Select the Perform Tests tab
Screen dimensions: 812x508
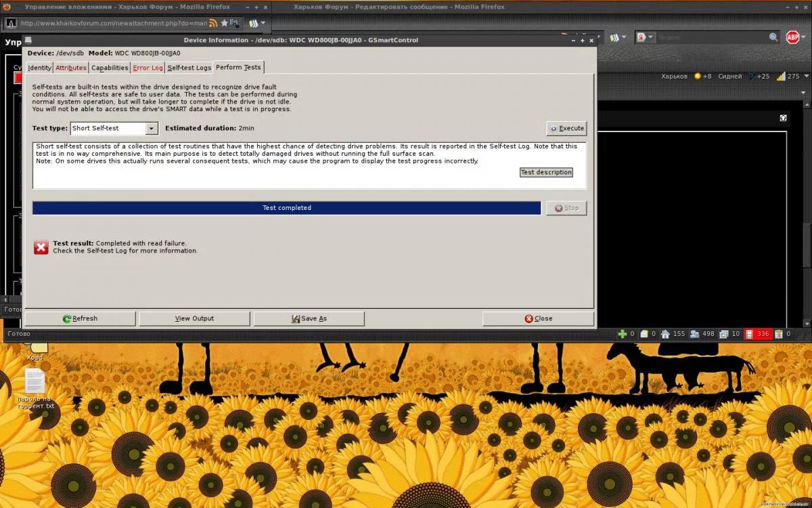(238, 67)
